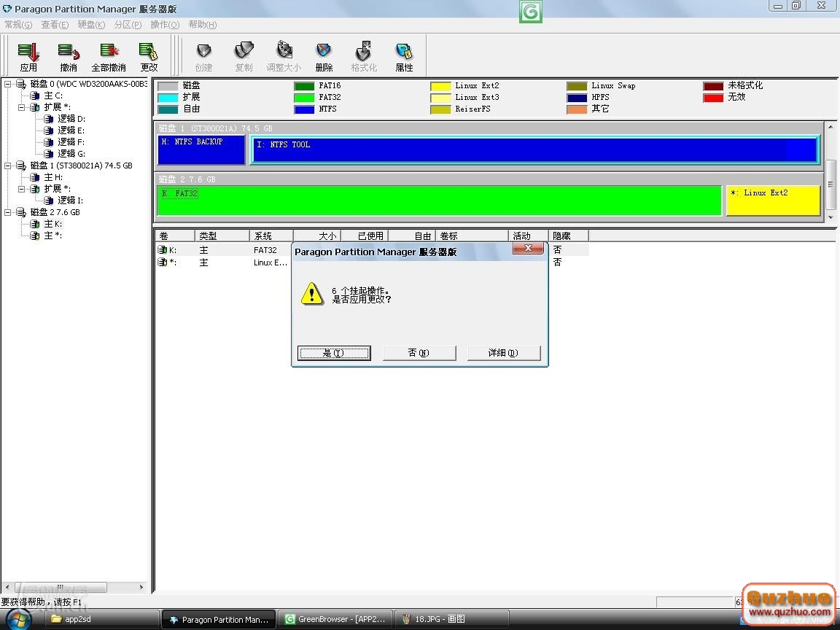
Task: Click the 更改 (Changes) toolbar icon
Action: tap(149, 56)
